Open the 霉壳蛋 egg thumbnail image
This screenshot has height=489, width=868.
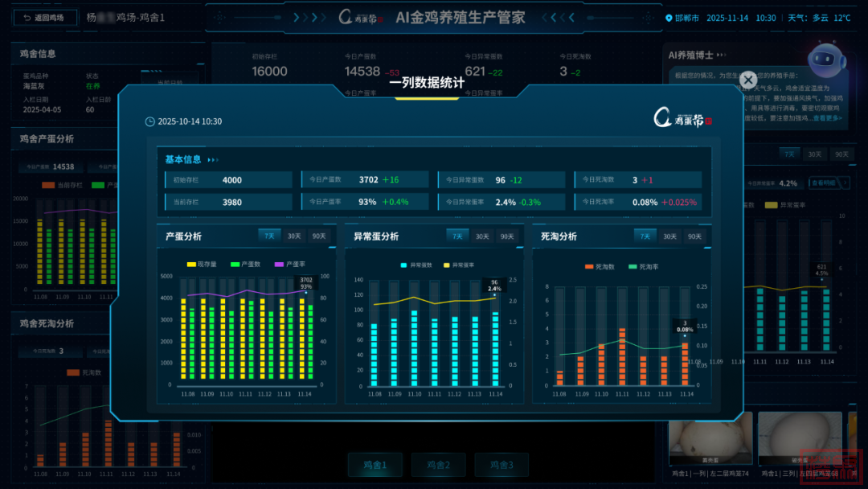(710, 438)
